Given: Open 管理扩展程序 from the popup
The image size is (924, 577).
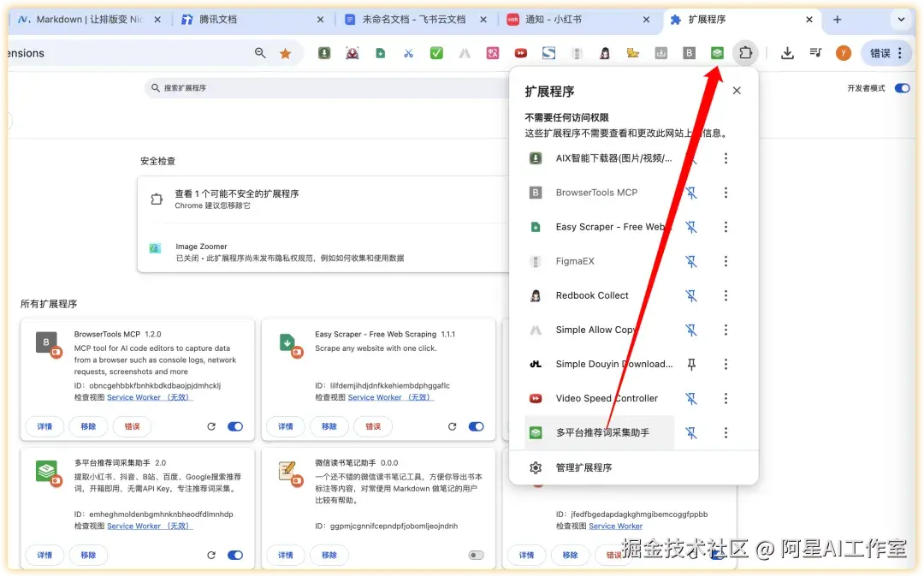Looking at the screenshot, I should point(633,467).
